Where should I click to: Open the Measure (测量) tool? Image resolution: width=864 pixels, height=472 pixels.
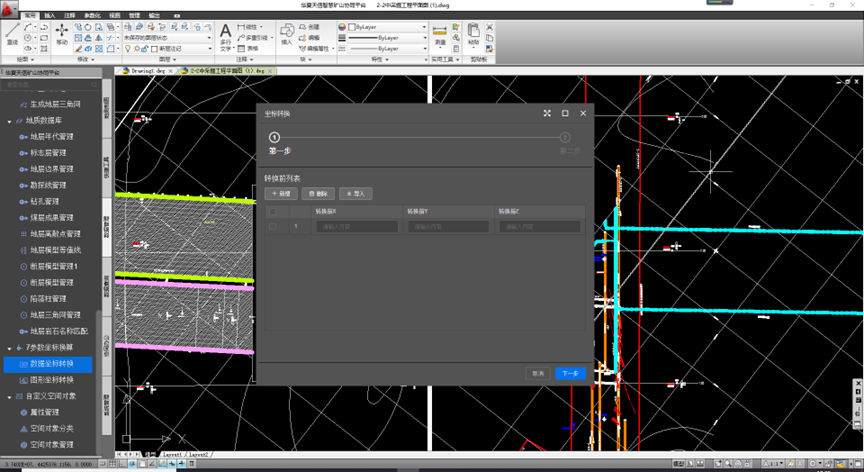(440, 34)
